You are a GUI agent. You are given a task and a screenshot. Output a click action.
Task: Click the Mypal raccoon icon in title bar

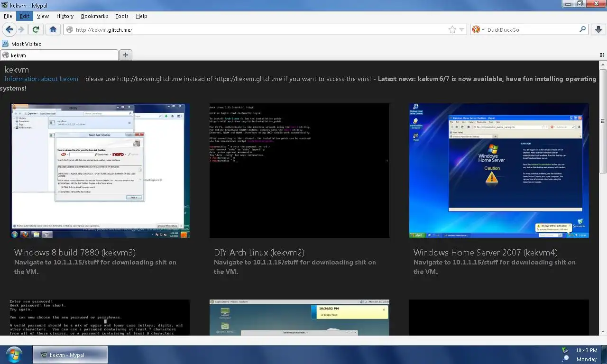click(5, 5)
